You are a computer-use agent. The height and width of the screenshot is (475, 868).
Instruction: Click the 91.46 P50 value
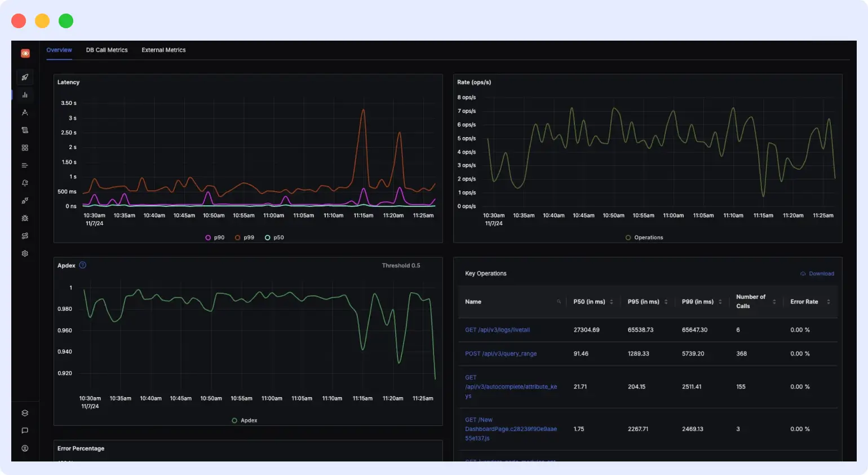click(581, 354)
